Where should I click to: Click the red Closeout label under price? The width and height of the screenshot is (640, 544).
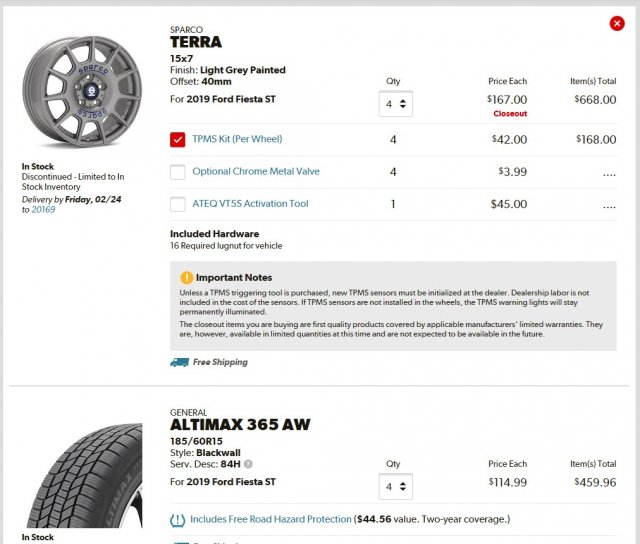tap(510, 114)
